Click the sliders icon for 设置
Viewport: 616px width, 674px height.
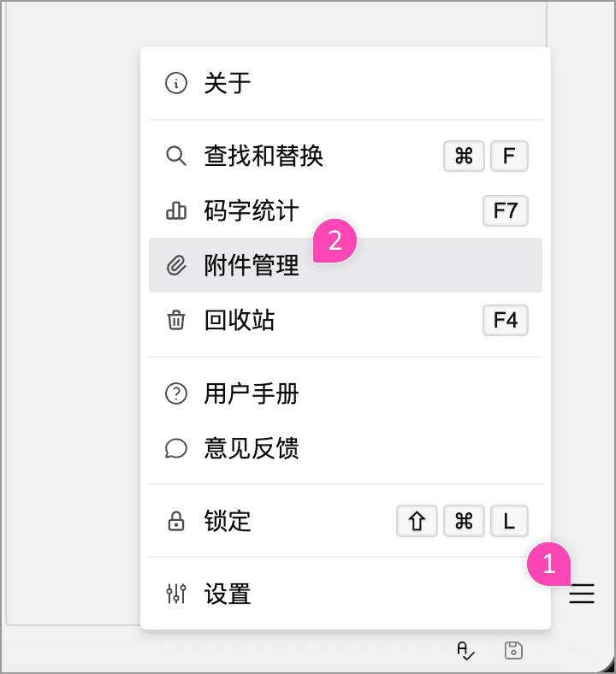[x=175, y=594]
